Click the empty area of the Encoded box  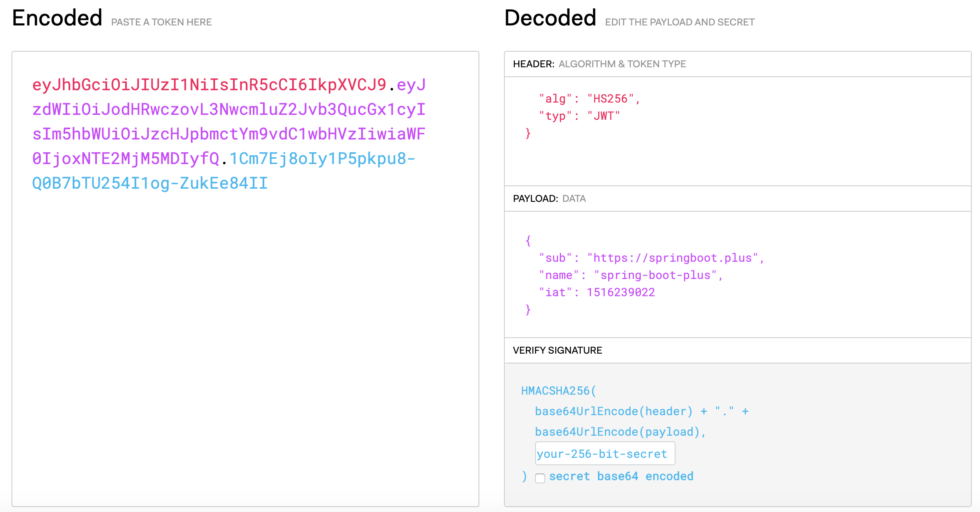click(x=245, y=349)
